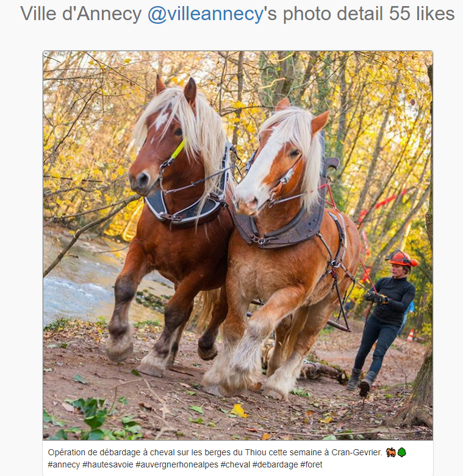Click the "photo detail" words in the heading
The height and width of the screenshot is (476, 463).
[x=332, y=14]
